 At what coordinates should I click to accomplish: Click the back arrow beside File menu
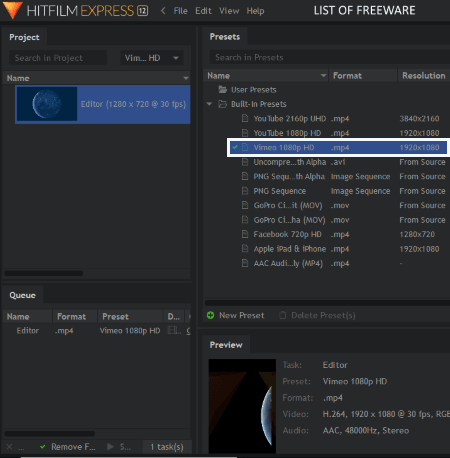pyautogui.click(x=163, y=11)
